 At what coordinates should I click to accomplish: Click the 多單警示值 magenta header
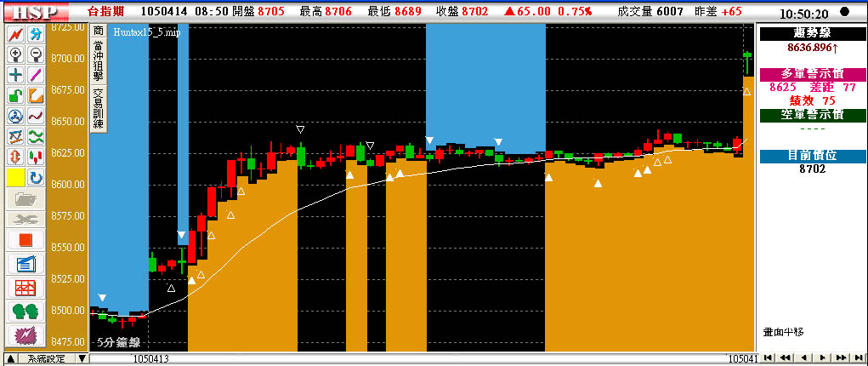click(x=812, y=74)
